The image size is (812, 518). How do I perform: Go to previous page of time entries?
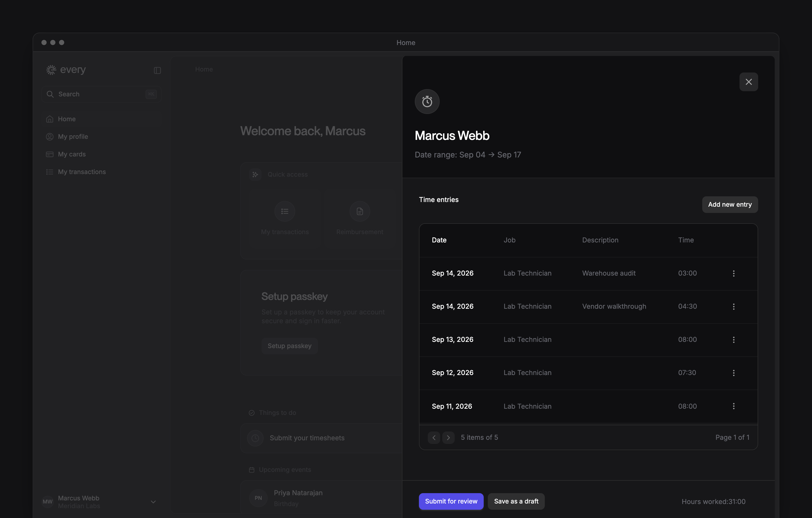[x=434, y=438]
